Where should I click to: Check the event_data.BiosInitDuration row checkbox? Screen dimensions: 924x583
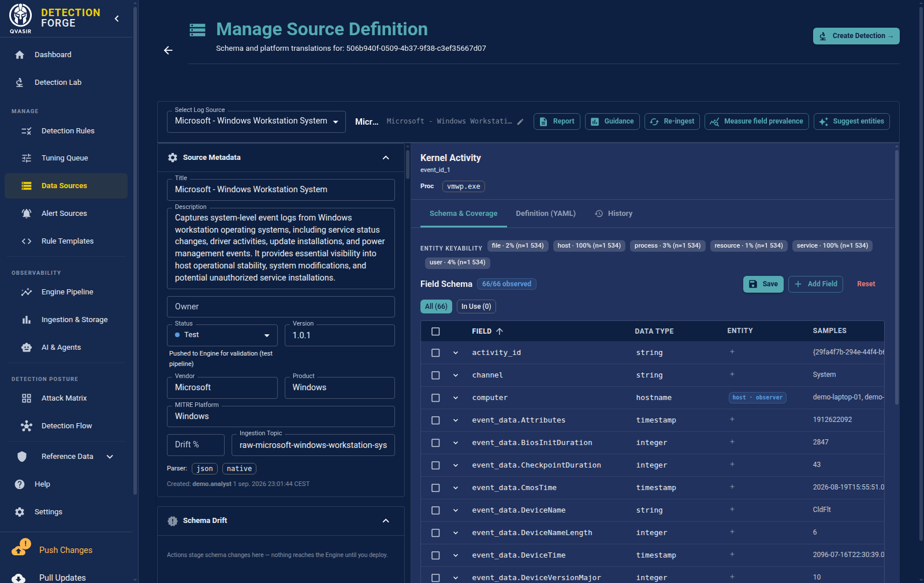(x=435, y=443)
